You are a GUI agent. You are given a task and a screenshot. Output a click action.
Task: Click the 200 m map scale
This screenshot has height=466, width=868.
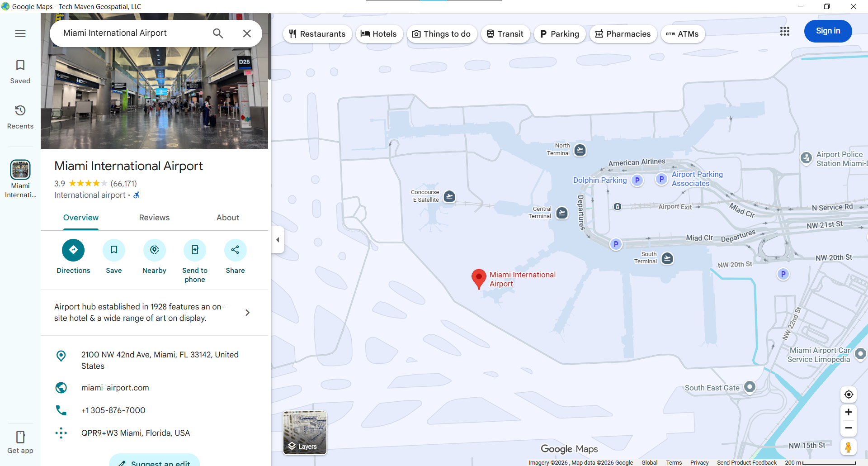821,462
